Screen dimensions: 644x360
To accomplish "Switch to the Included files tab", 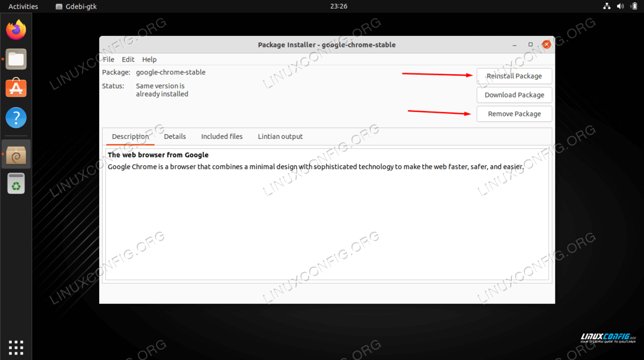I will click(x=222, y=137).
